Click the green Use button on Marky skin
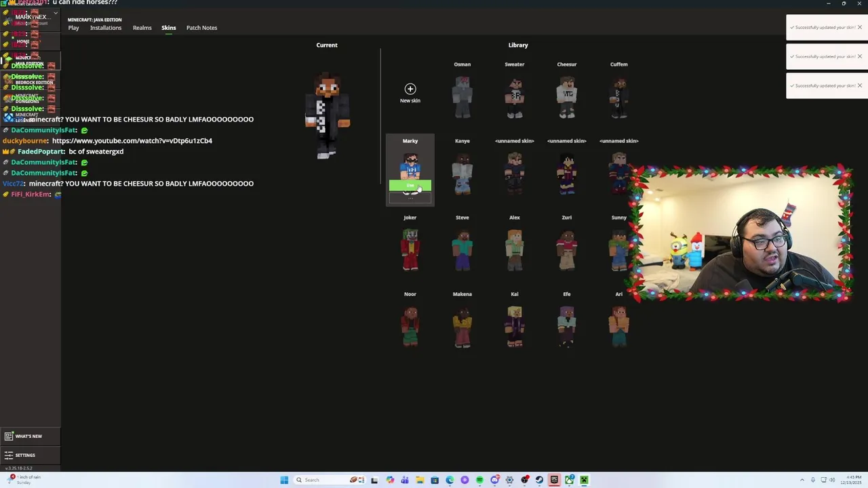 click(410, 186)
